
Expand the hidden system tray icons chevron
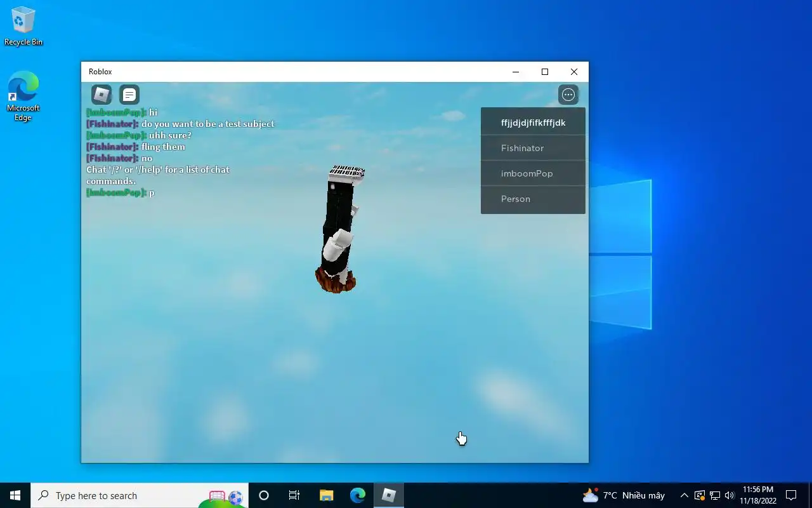684,495
